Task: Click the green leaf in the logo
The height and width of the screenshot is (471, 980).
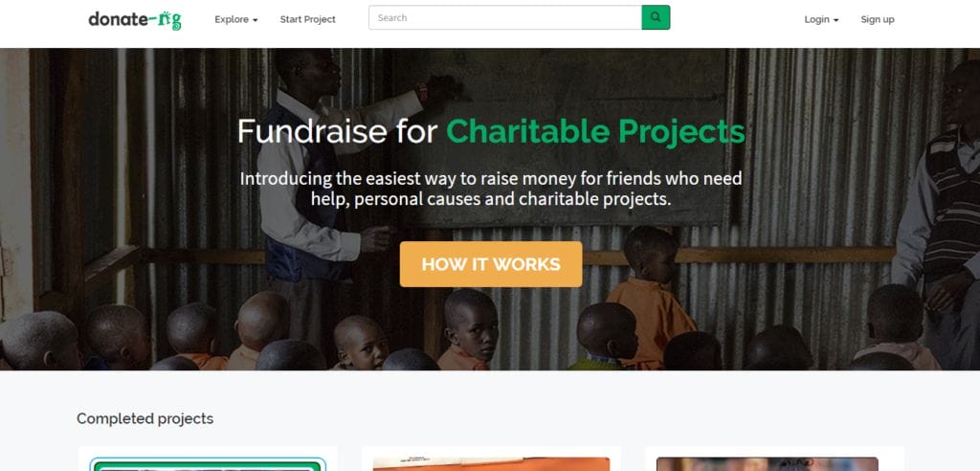Action: click(x=167, y=14)
